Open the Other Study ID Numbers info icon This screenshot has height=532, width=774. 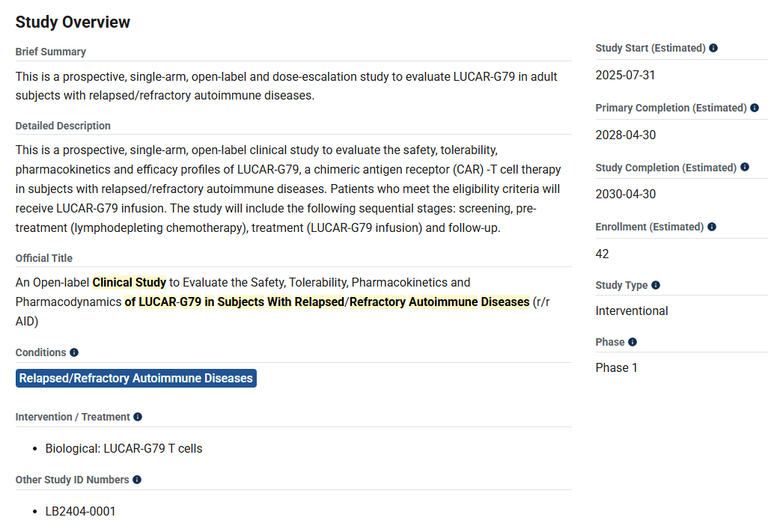(137, 480)
